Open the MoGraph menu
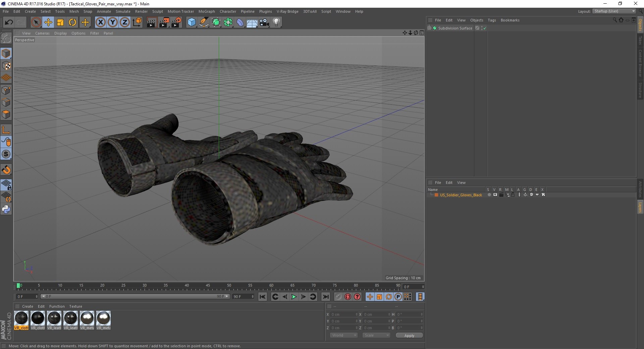 click(207, 11)
